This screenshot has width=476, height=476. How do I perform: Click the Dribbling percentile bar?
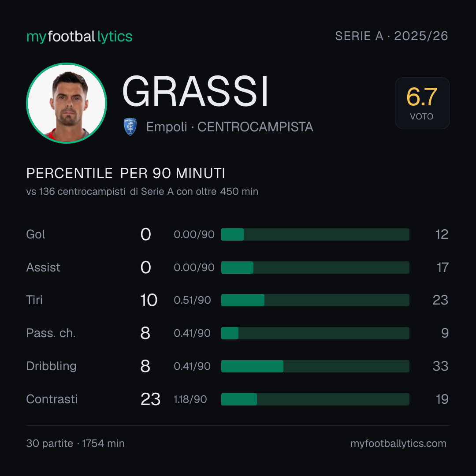click(315, 366)
